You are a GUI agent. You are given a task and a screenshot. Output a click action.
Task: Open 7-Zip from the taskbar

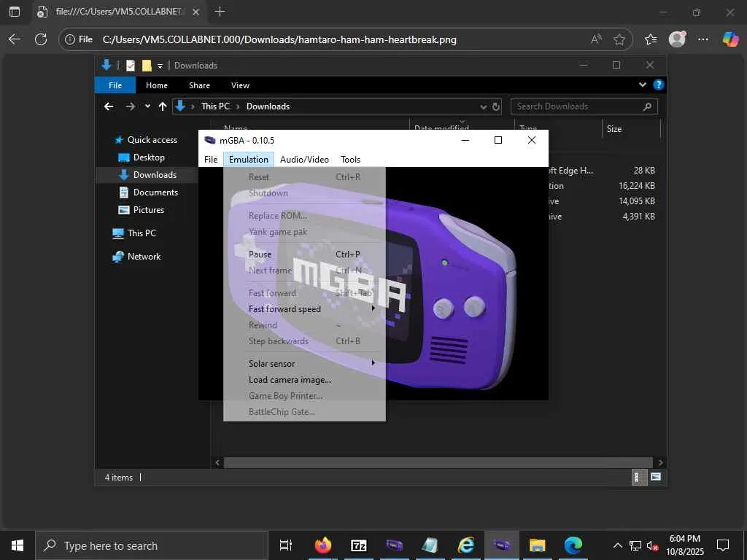358,545
